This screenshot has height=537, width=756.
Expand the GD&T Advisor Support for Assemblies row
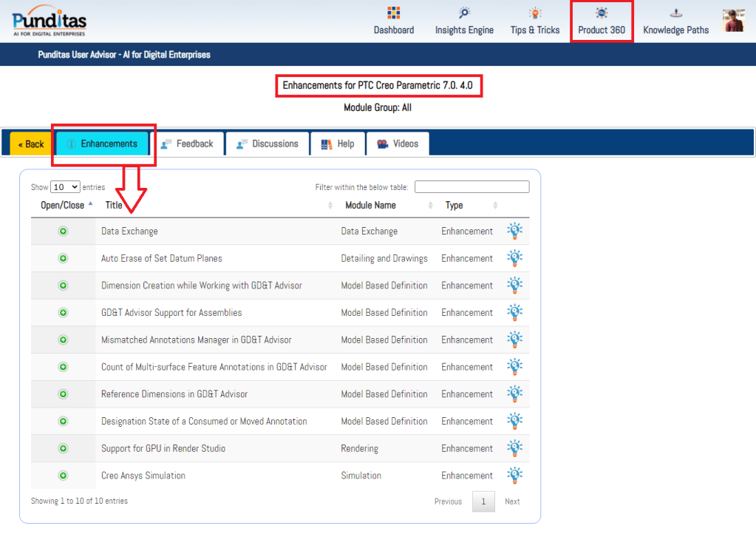pos(63,313)
